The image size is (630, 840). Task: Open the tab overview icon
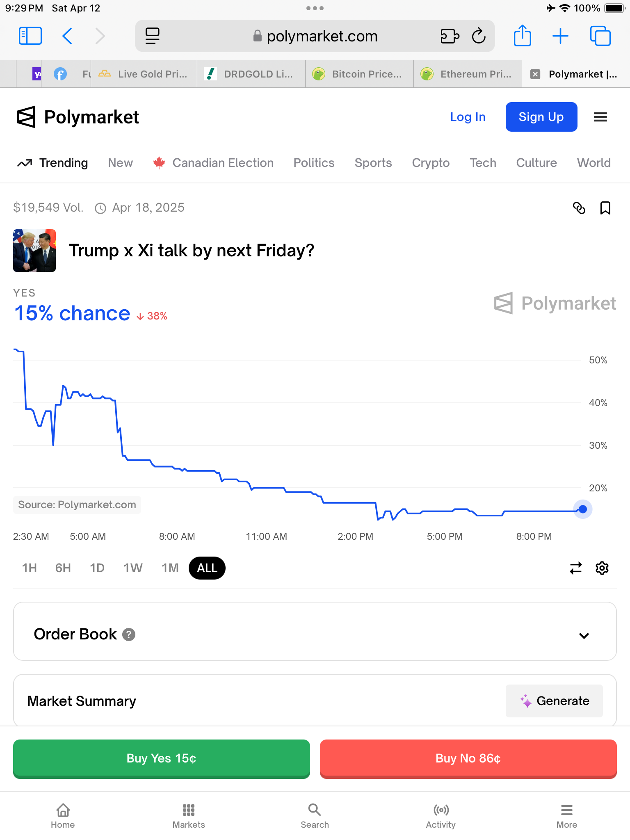coord(600,36)
